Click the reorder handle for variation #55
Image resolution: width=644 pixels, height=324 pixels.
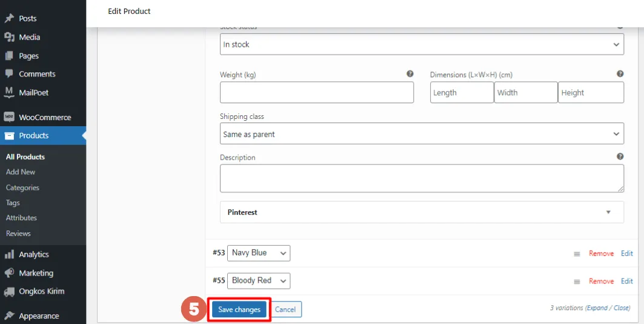click(577, 282)
